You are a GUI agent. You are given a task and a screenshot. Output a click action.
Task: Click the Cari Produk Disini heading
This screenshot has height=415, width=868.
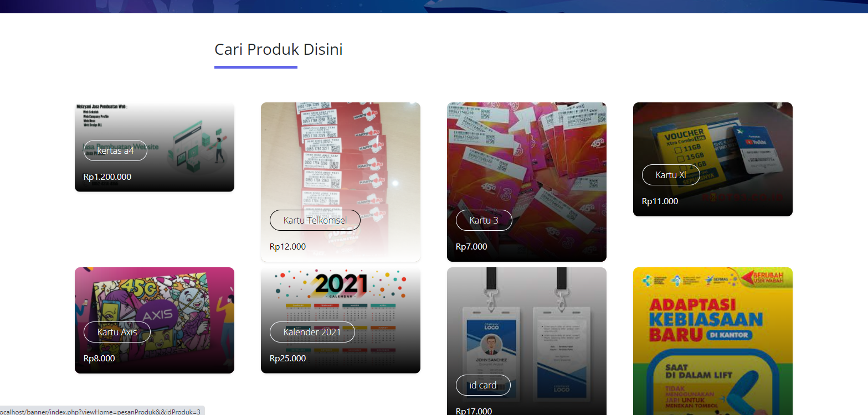pos(279,49)
